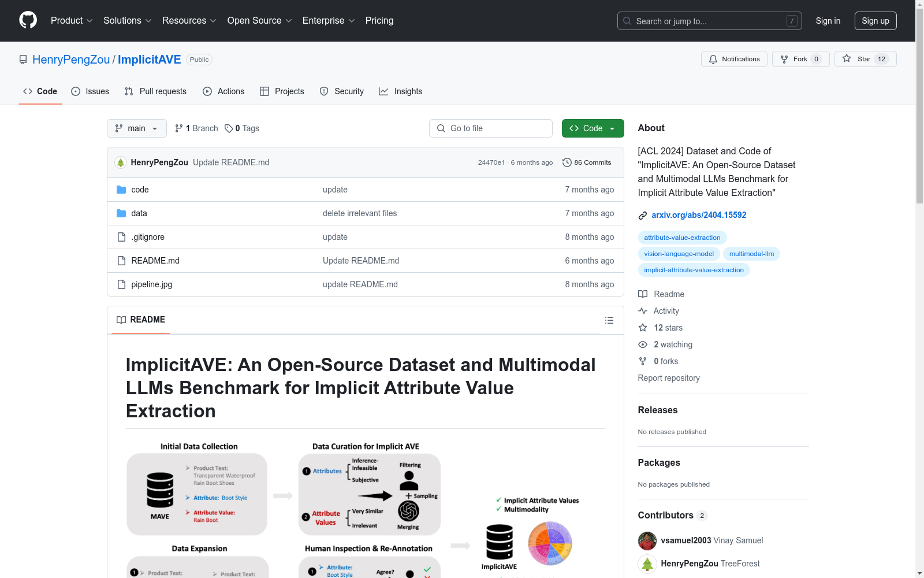This screenshot has height=578, width=924.
Task: Open the README outline menu icon
Action: [x=609, y=320]
